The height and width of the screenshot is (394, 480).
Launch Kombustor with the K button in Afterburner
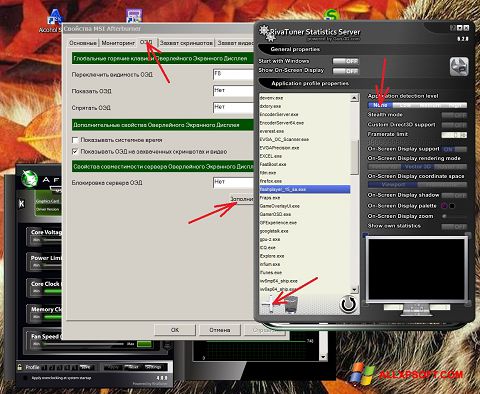tap(22, 203)
